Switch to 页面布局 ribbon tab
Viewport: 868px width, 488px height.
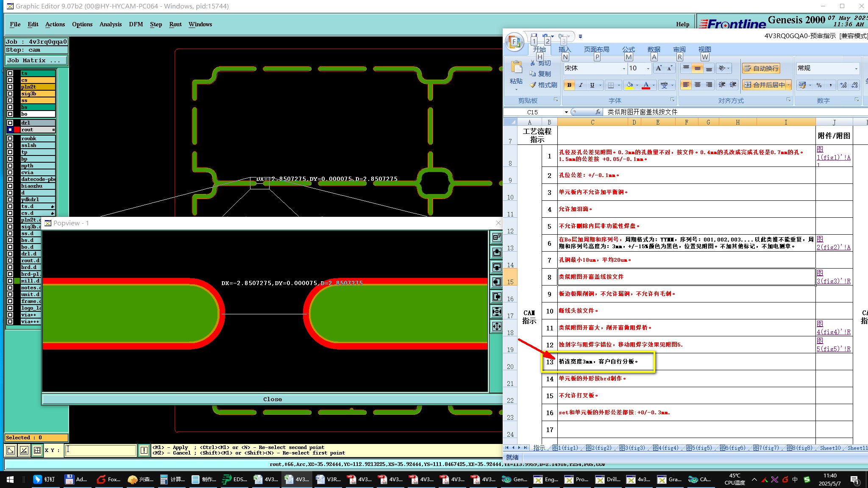[x=596, y=50]
